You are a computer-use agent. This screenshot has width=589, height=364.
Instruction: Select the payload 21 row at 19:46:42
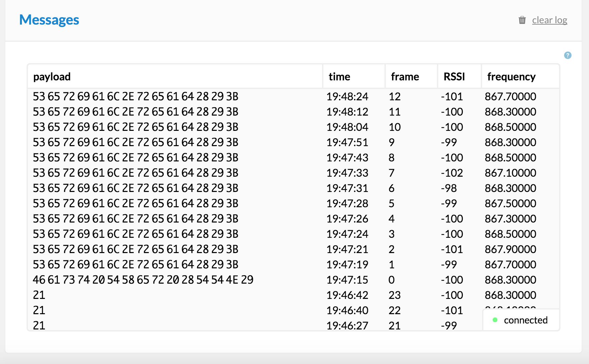[39, 295]
